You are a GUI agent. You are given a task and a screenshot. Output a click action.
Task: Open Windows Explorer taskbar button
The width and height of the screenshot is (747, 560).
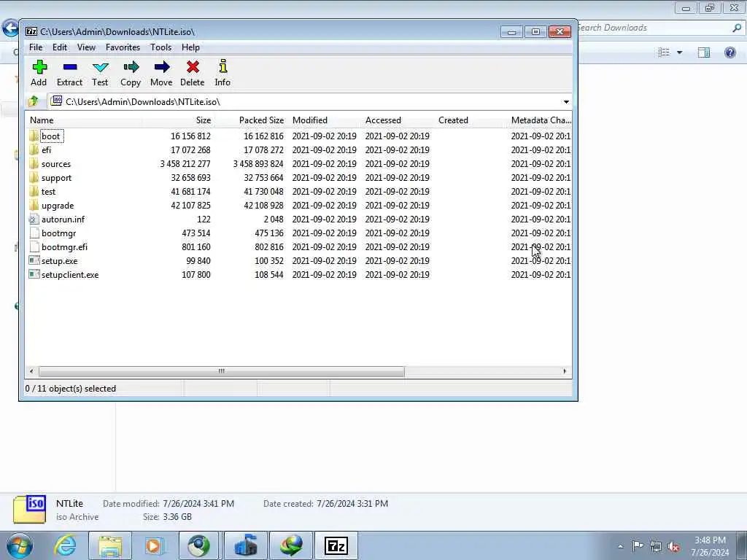[x=110, y=545]
